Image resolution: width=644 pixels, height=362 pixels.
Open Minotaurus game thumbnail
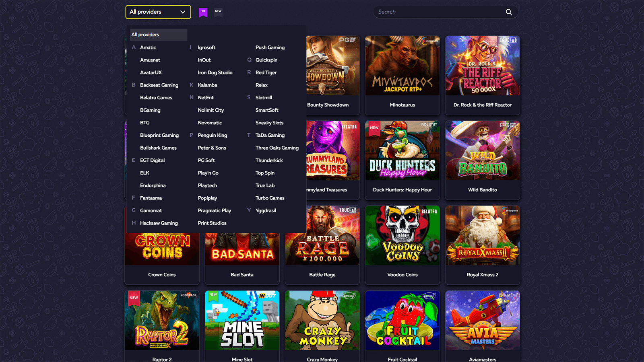(402, 66)
